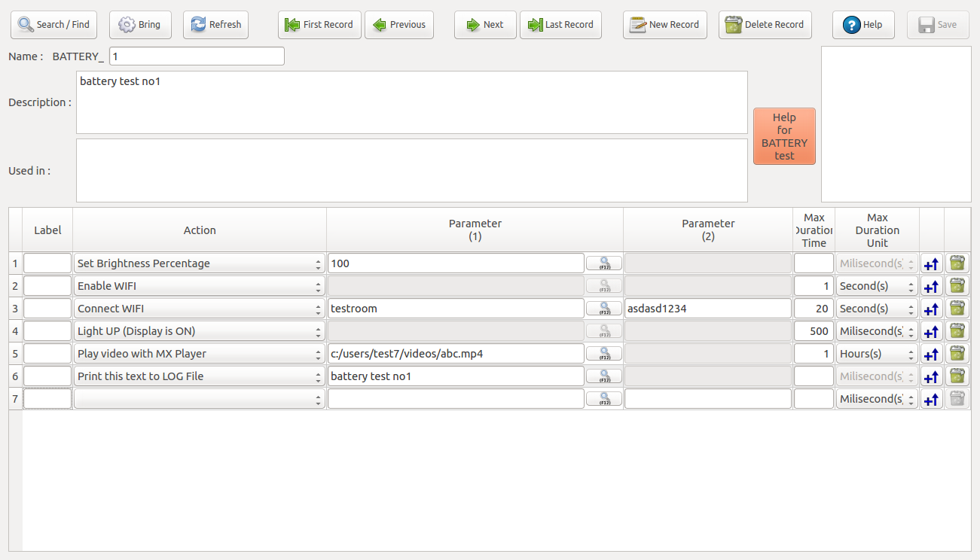Click Label field of empty row 7
Image resolution: width=980 pixels, height=560 pixels.
click(x=47, y=399)
